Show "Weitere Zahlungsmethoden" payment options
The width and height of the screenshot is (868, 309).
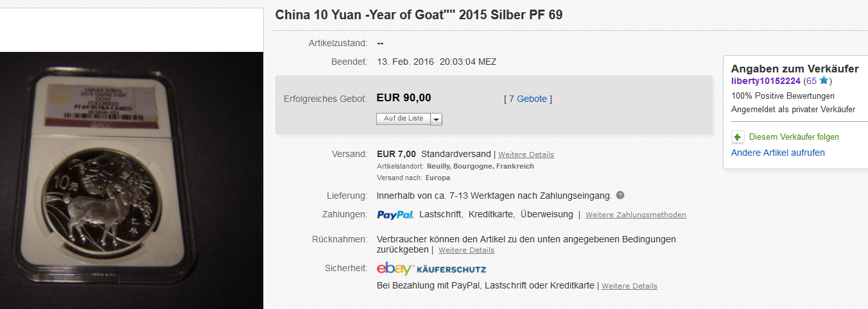[x=636, y=215]
